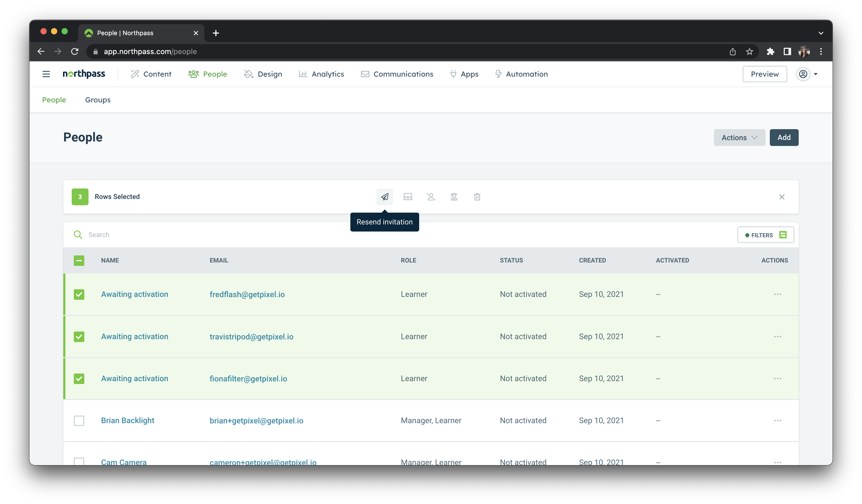Open the hamburger sidebar menu icon
This screenshot has height=504, width=862.
click(x=46, y=74)
